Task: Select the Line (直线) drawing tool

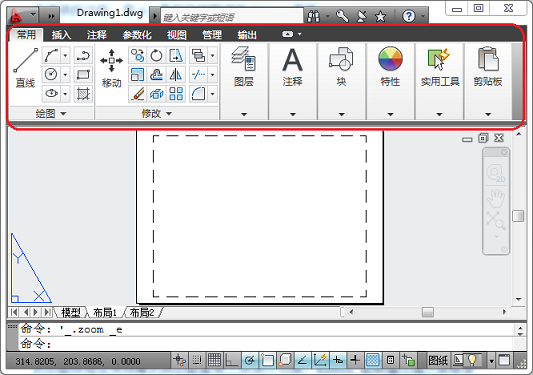Action: click(25, 67)
